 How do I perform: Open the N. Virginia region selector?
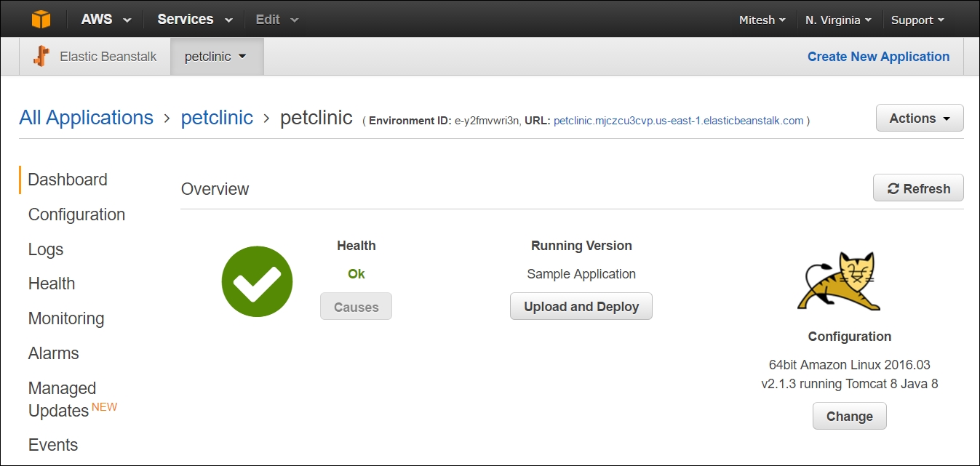pos(838,20)
